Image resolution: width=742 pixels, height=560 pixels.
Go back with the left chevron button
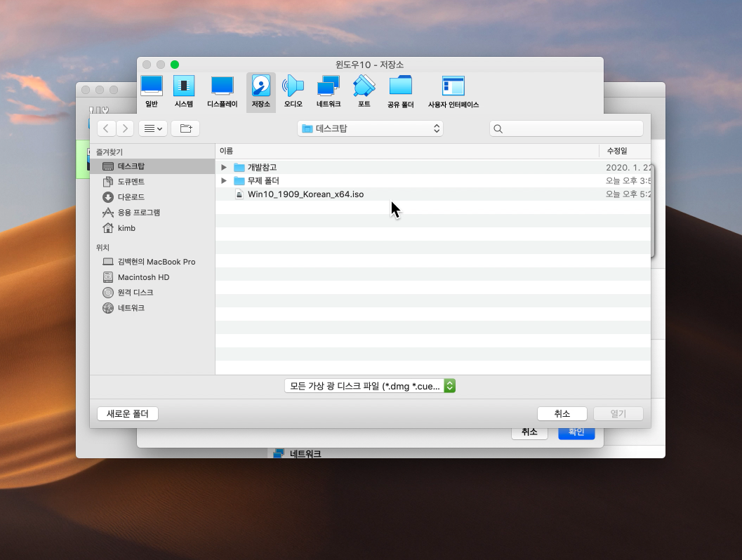pos(107,128)
